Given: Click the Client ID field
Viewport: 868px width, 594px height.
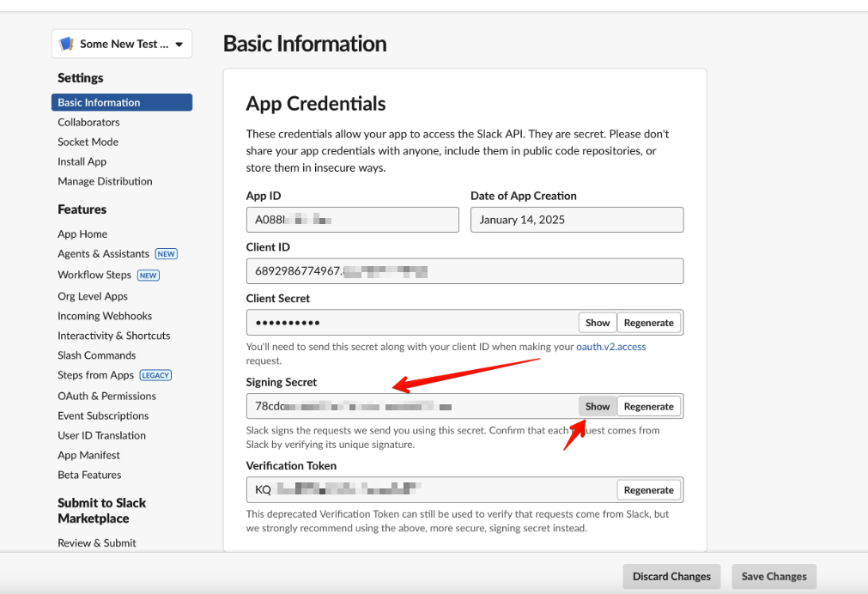Looking at the screenshot, I should [464, 271].
